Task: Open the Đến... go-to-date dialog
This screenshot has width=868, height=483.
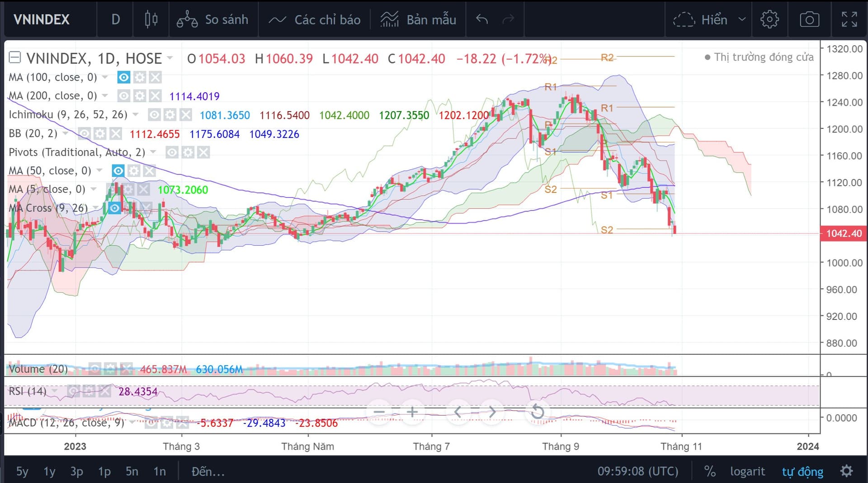Action: [208, 472]
